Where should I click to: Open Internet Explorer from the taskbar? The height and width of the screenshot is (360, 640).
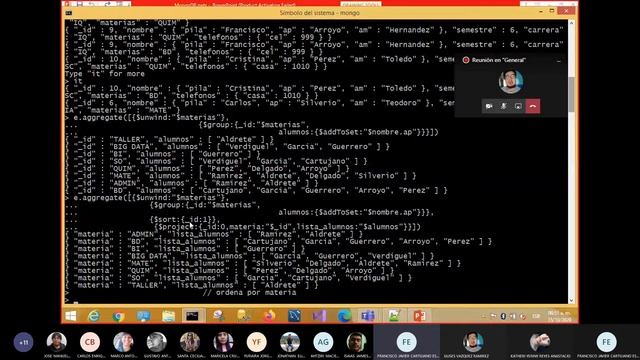point(94,316)
